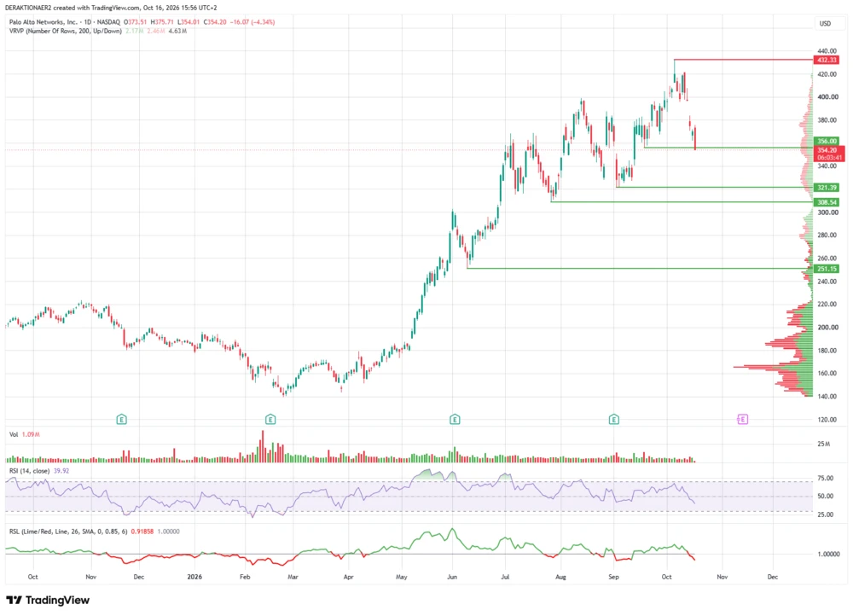The height and width of the screenshot is (616, 853).
Task: Click the earnings marker between Nov and Dec 2025
Action: 122,420
